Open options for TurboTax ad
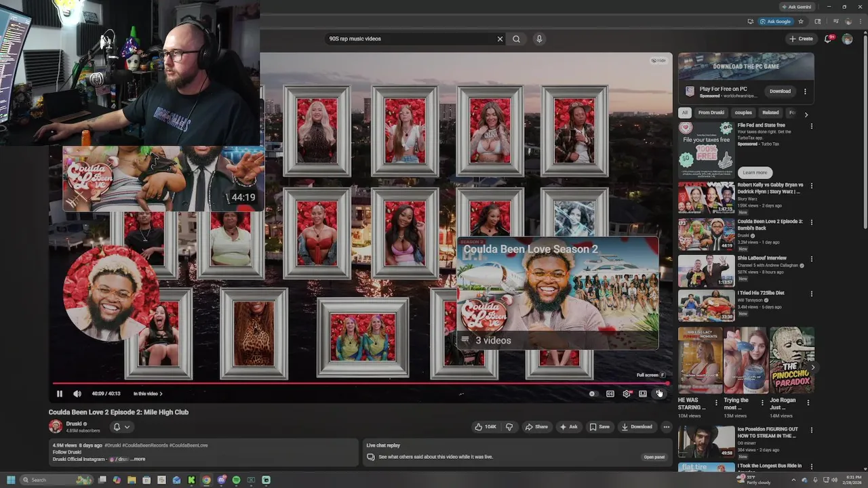868x488 pixels. click(811, 126)
